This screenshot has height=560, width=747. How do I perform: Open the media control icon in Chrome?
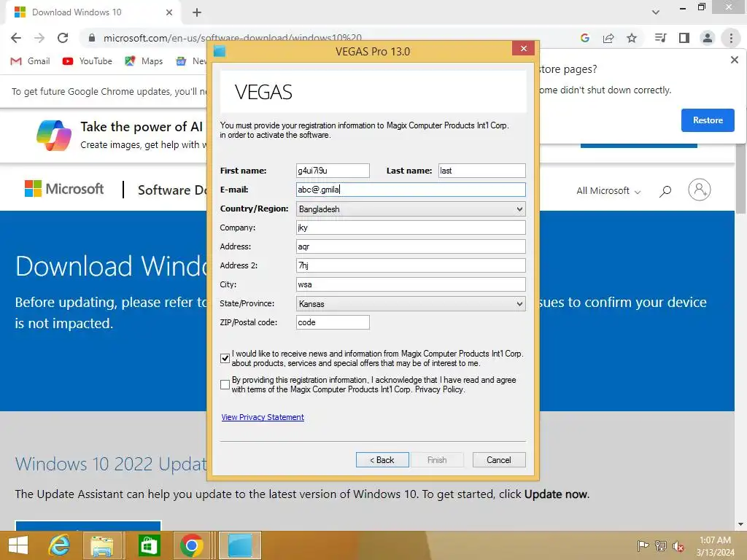660,38
